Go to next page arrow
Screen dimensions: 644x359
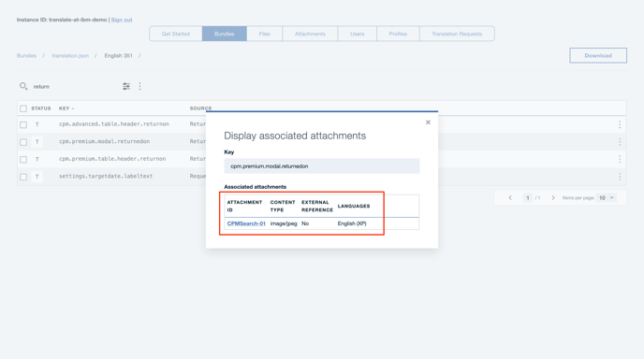553,198
